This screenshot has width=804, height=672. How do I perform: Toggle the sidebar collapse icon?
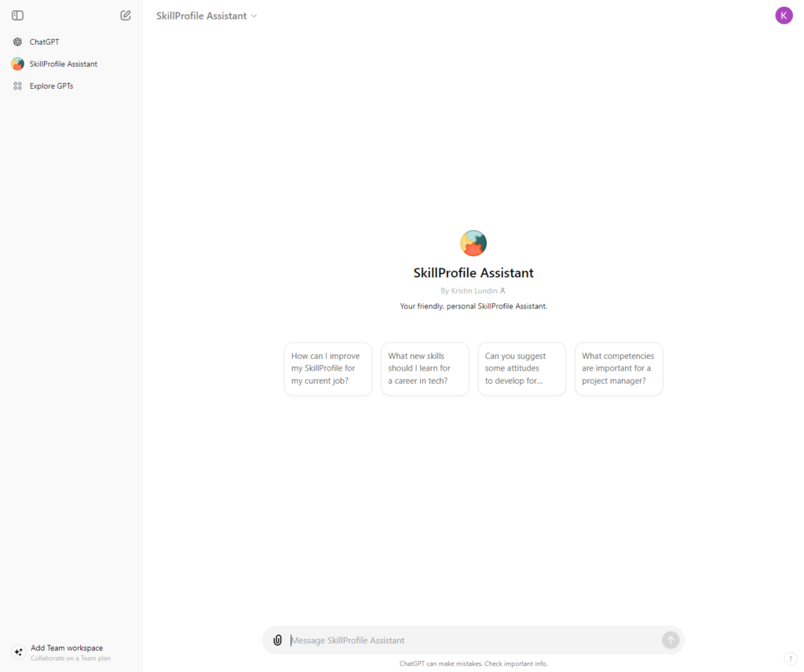tap(17, 15)
